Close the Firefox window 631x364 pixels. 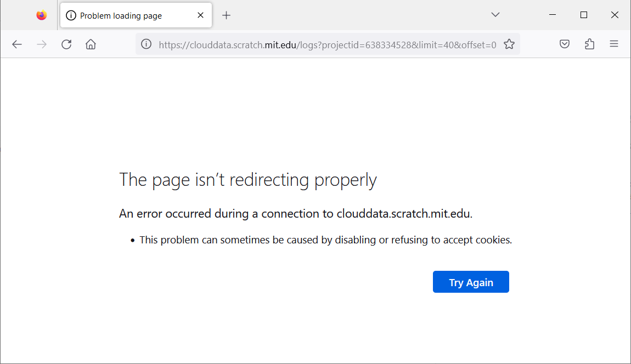coord(615,15)
